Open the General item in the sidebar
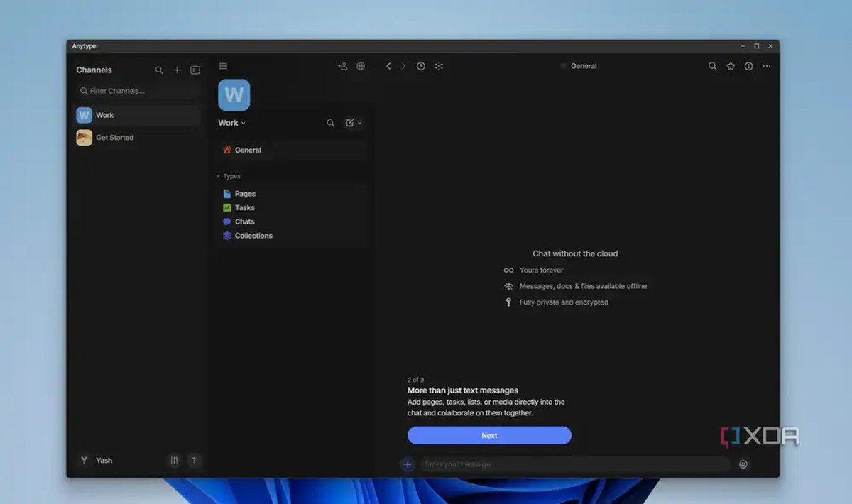Screen dimensions: 852x504 pos(291,150)
